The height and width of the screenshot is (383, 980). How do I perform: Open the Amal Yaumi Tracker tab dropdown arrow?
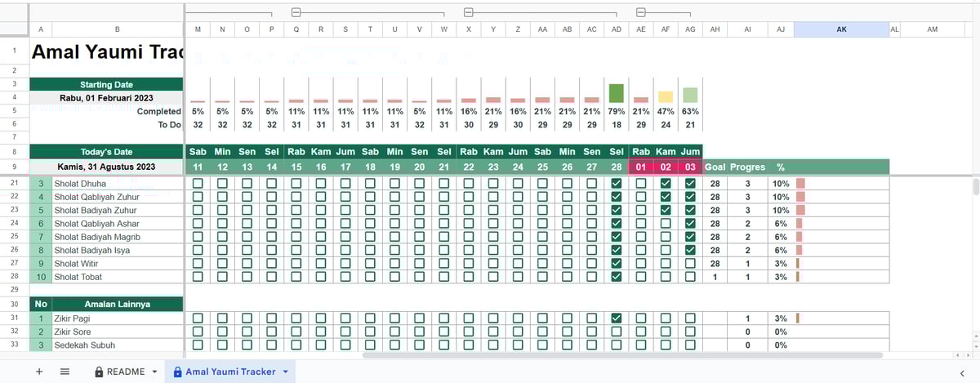tap(285, 372)
